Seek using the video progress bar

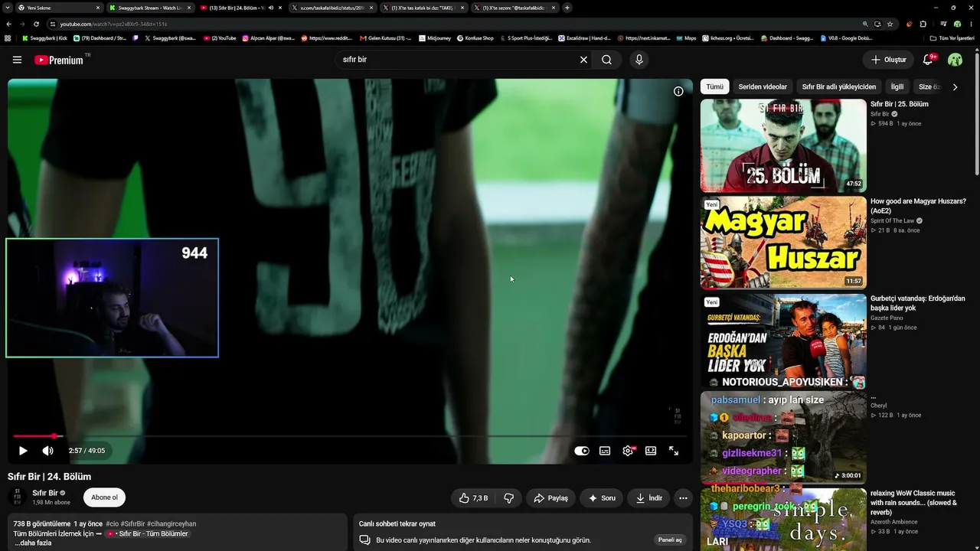(350, 436)
